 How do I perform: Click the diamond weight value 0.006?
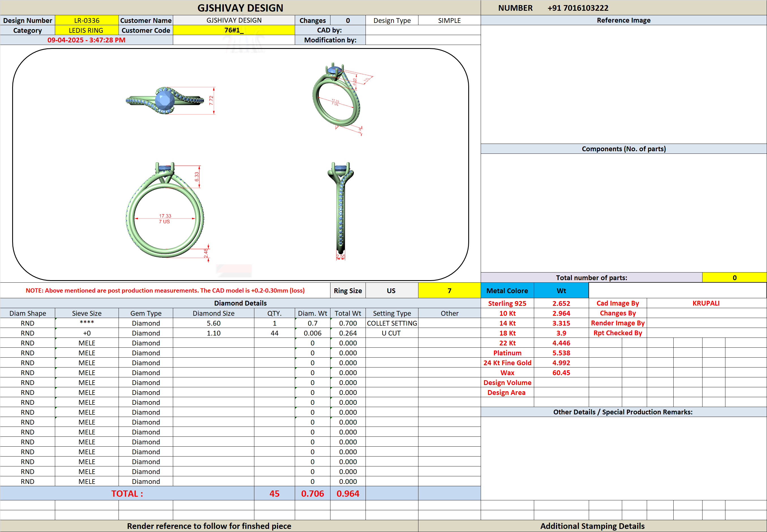[312, 333]
